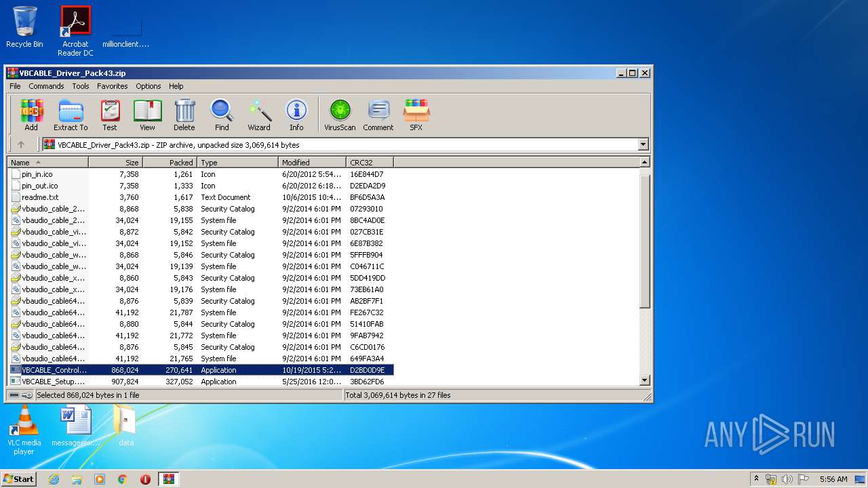The image size is (868, 488).
Task: Open the Favorites menu
Action: click(112, 86)
